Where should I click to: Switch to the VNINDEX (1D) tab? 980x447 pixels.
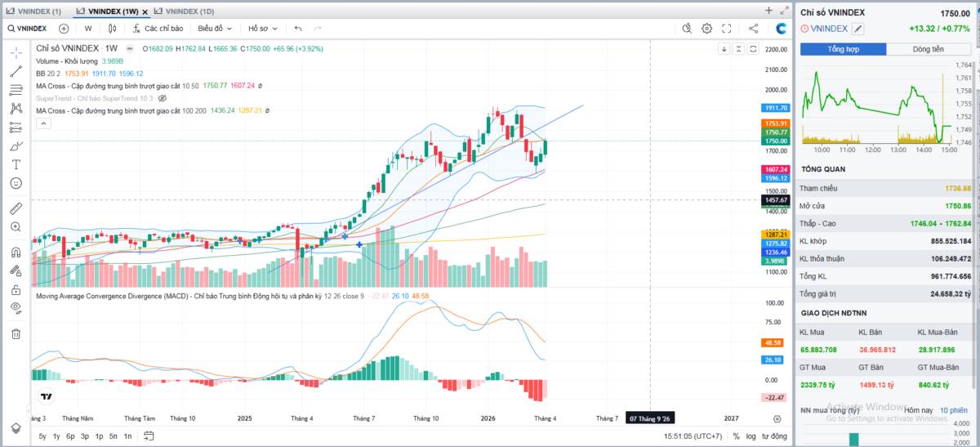[x=185, y=11]
